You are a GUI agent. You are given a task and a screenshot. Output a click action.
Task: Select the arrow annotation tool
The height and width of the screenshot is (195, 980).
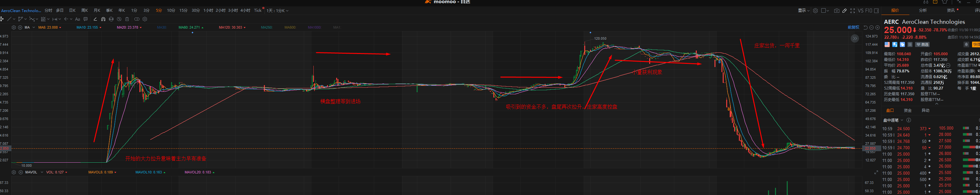pos(66,19)
